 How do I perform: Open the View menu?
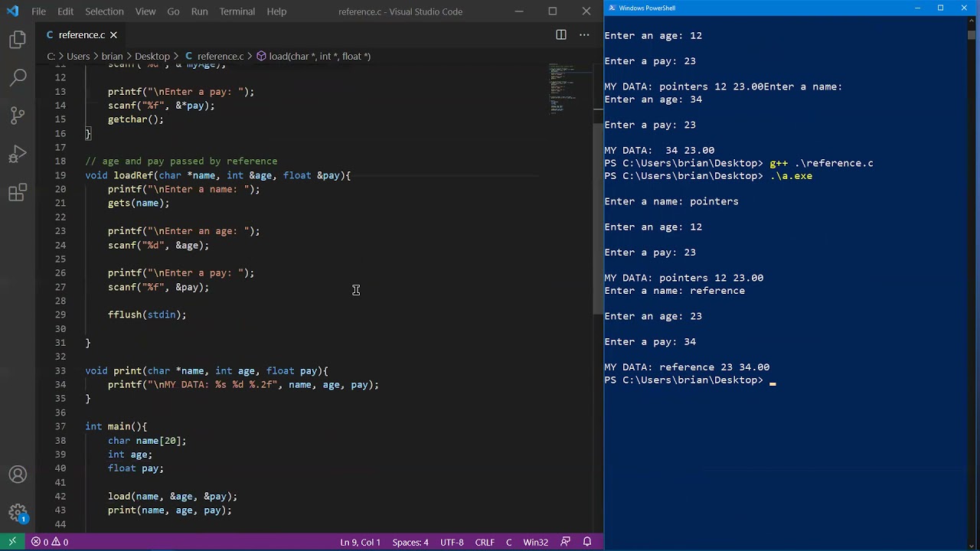pos(145,11)
